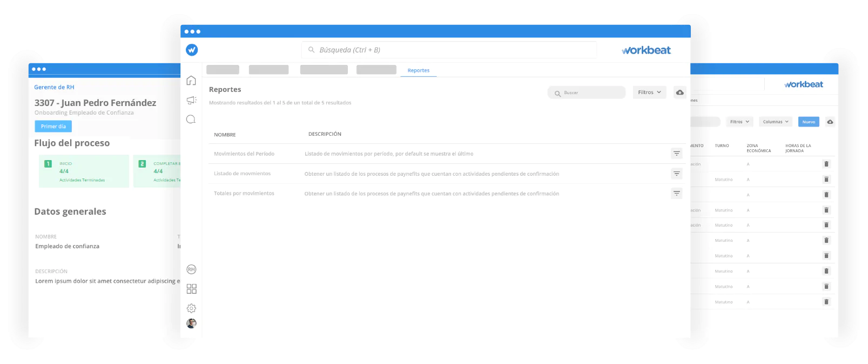868x364 pixels.
Task: Switch to the Reportes tab
Action: tap(418, 70)
